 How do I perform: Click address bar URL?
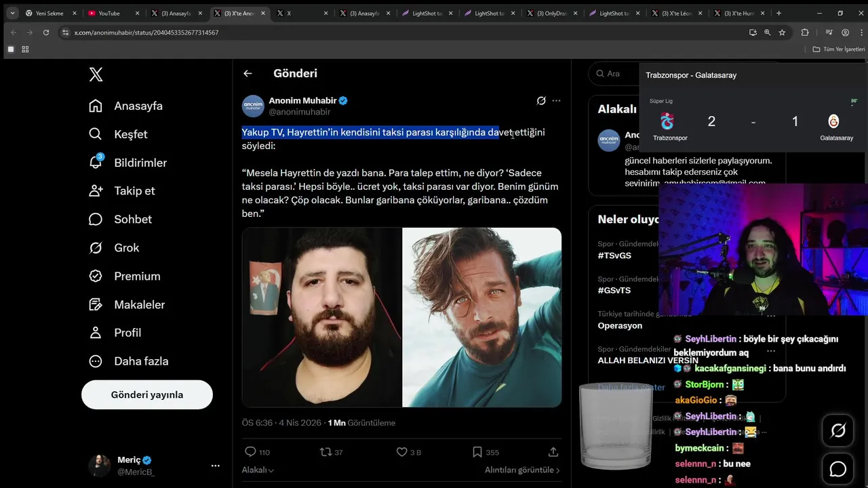[146, 33]
